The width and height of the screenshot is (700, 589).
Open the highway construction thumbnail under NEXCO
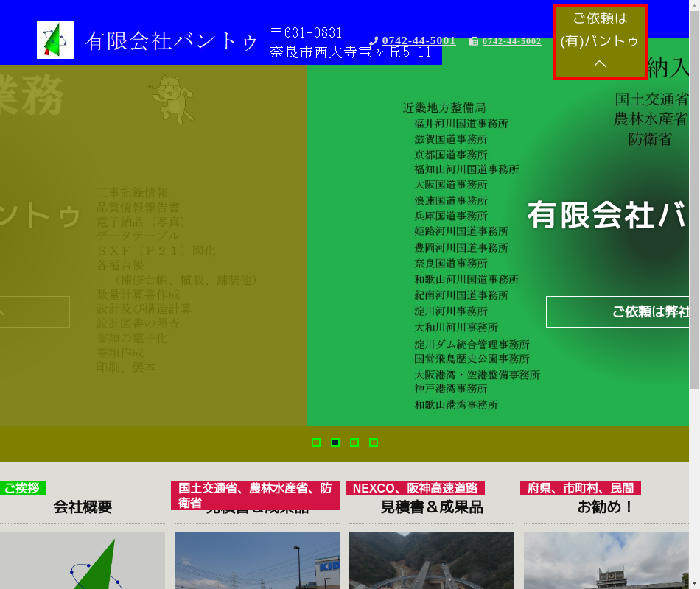point(431,560)
